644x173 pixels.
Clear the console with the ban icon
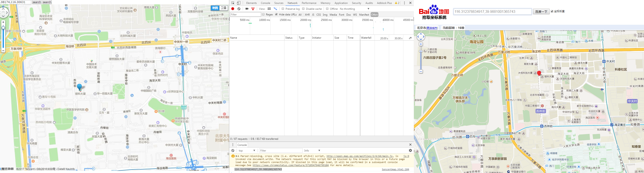(233, 150)
